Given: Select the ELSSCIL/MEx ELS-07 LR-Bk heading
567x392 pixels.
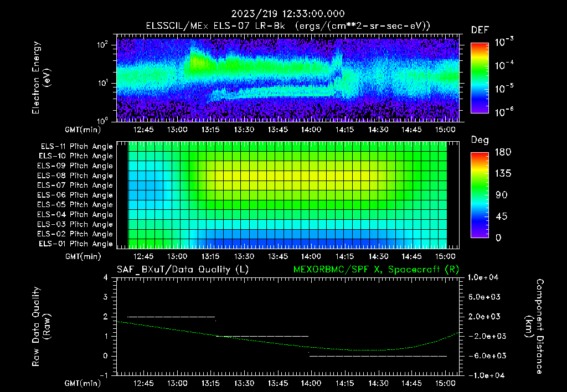Looking at the screenshot, I should (215, 26).
